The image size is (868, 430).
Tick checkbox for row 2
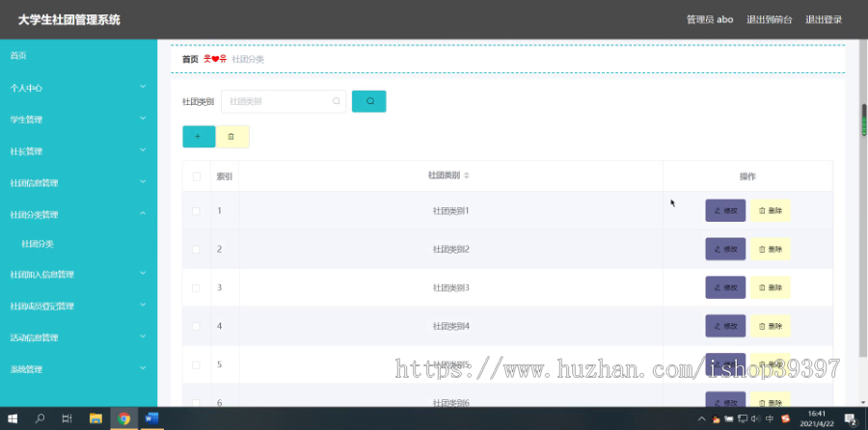click(196, 250)
